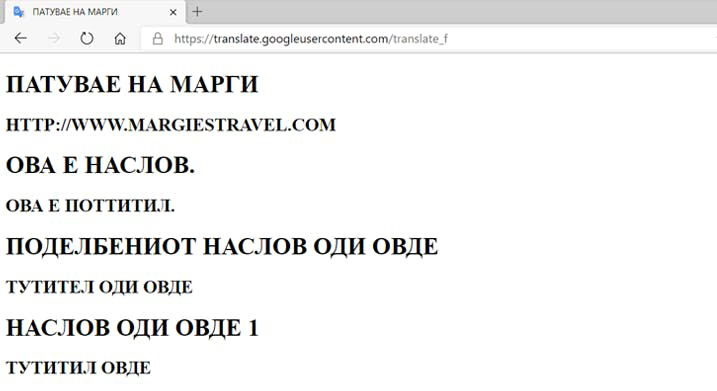
Task: Click the forward navigation arrow
Action: (x=54, y=38)
